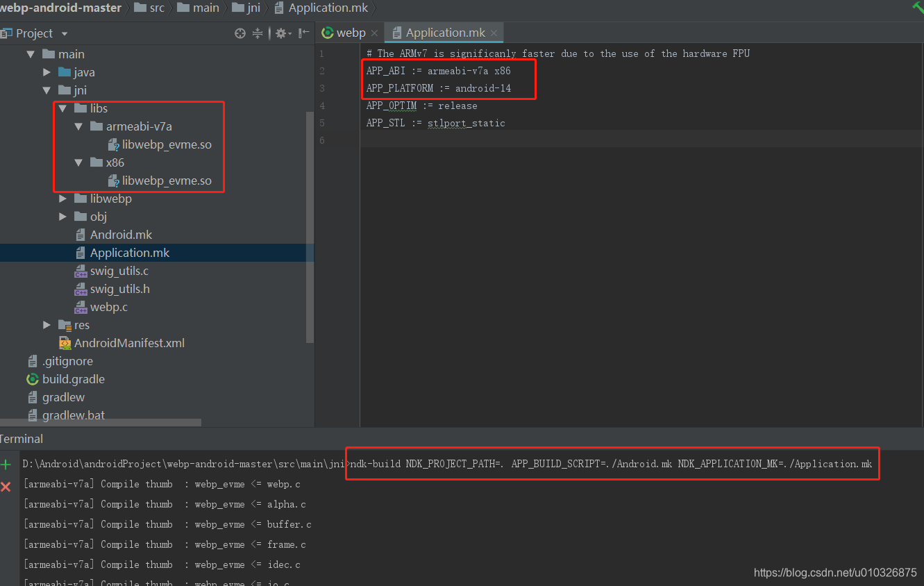Click line number 6 in gutter
Viewport: 924px width, 586px height.
pos(321,140)
